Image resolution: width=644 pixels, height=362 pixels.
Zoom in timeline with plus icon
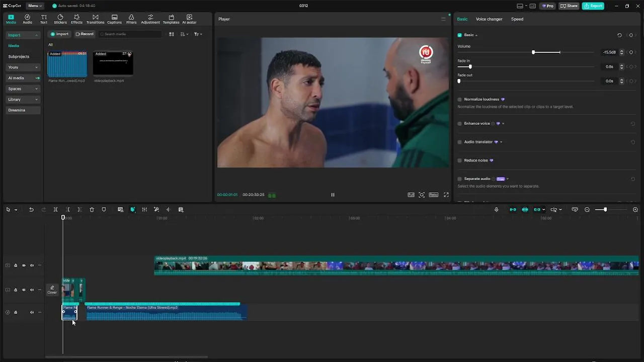point(635,210)
